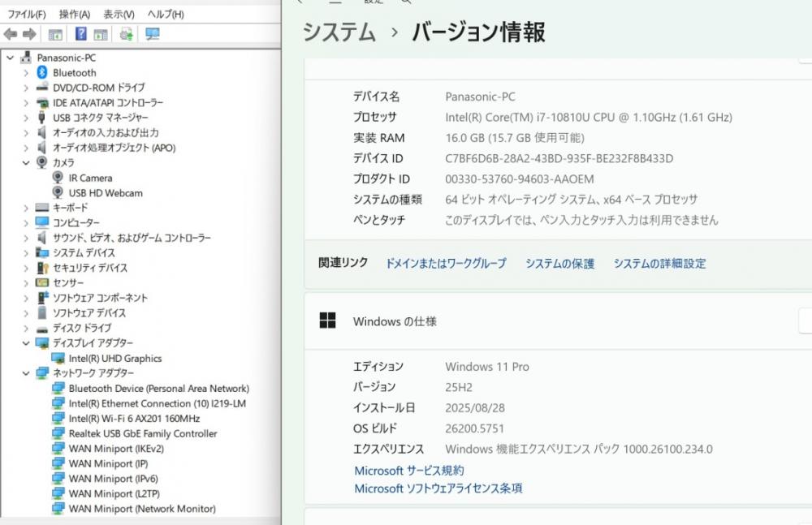The image size is (812, 525).
Task: Select WAN Miniport (IPv6) entry
Action: click(x=113, y=479)
